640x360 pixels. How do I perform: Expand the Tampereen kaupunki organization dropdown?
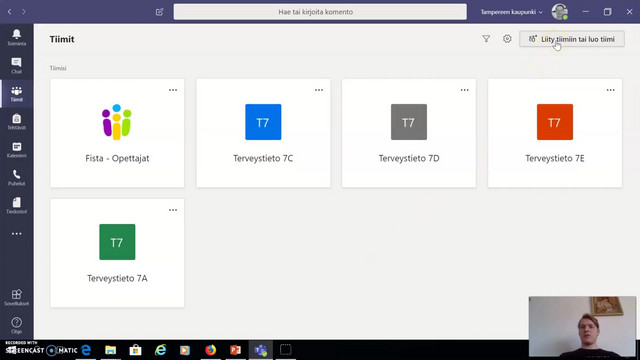tap(511, 12)
